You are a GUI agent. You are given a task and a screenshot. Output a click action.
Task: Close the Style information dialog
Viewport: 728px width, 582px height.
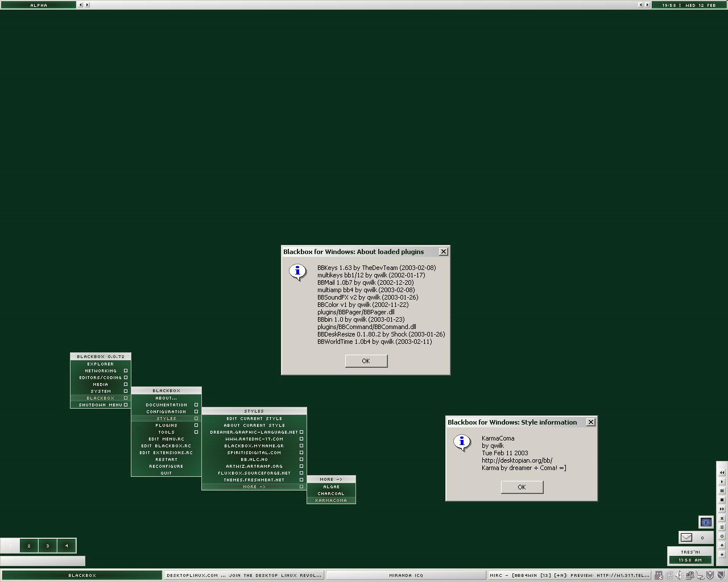pos(591,422)
